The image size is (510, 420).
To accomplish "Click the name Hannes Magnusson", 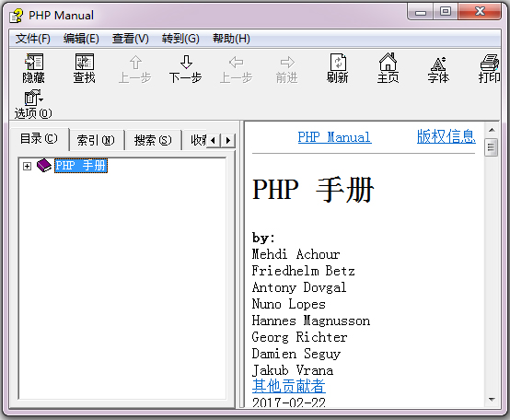I will click(311, 321).
